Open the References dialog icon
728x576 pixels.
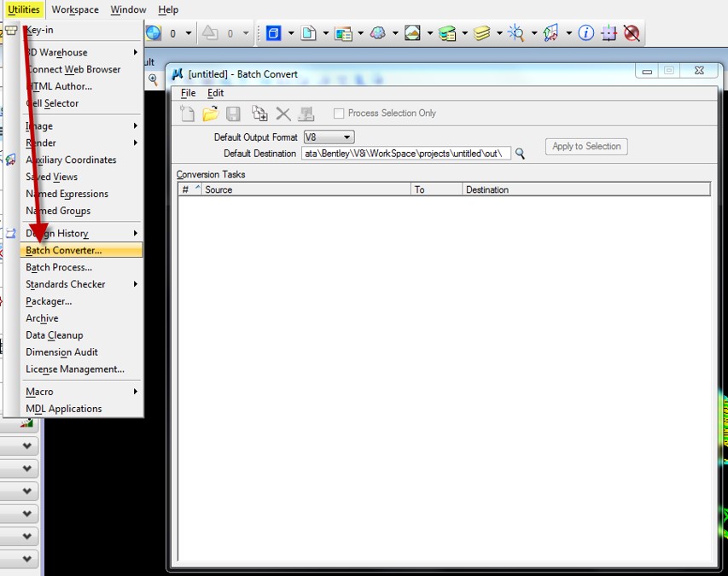click(x=309, y=32)
